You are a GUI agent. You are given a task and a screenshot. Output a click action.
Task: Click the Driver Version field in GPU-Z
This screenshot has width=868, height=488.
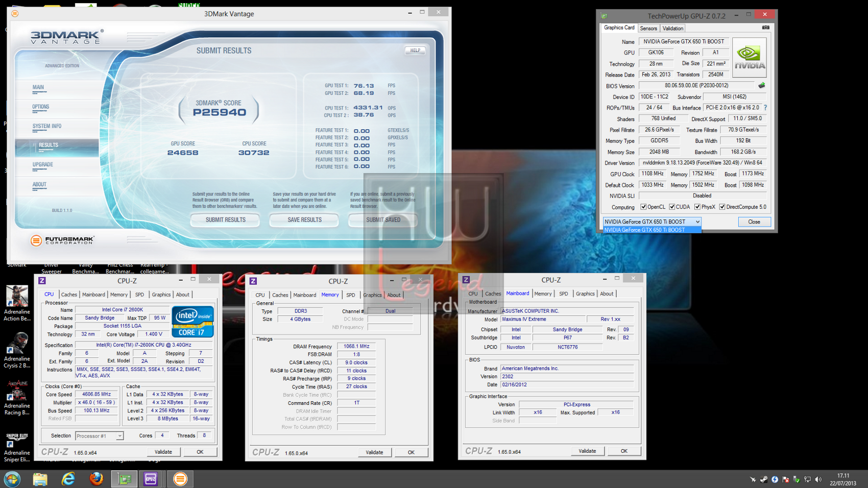coord(702,163)
